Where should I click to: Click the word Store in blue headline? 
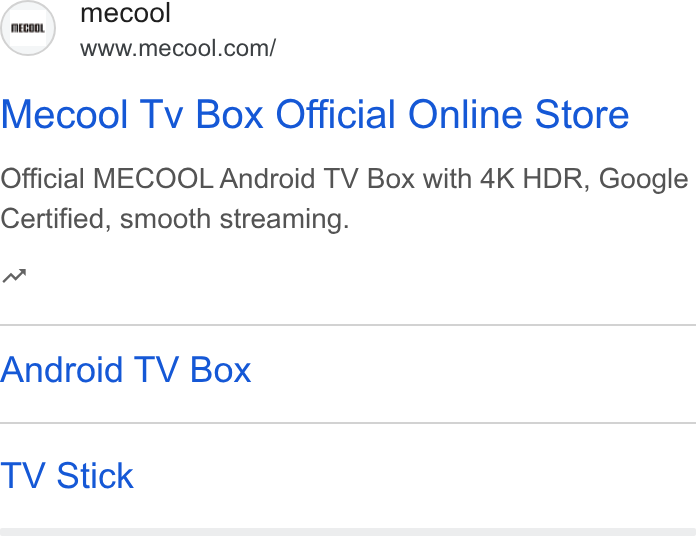582,115
